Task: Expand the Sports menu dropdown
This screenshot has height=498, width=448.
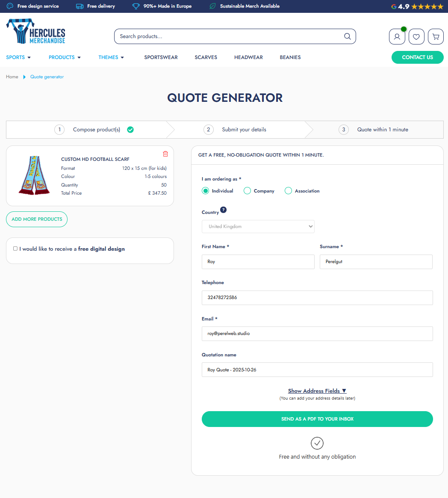Action: click(18, 57)
